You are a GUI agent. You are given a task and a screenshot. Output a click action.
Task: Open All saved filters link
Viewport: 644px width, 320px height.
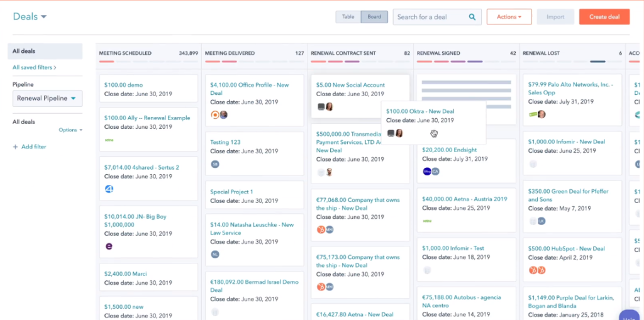[34, 67]
